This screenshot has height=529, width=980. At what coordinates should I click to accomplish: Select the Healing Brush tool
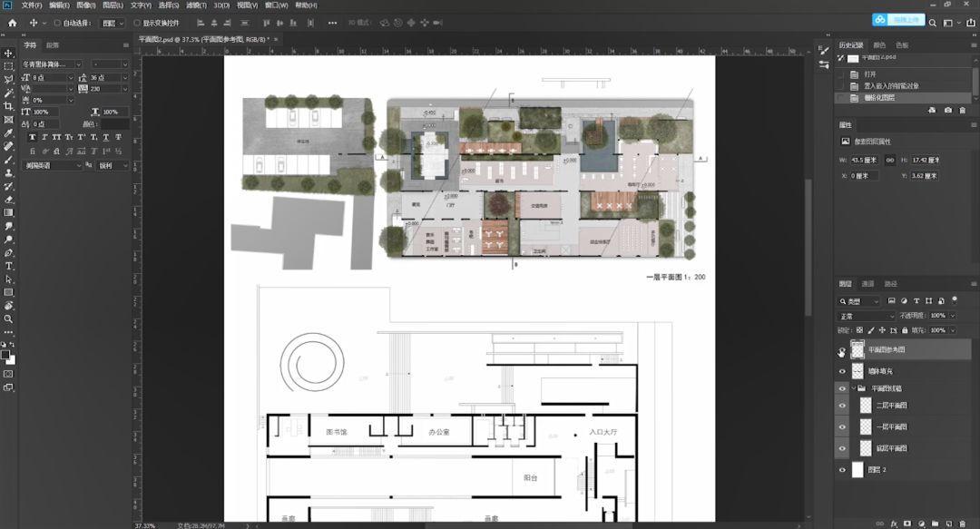(x=9, y=146)
